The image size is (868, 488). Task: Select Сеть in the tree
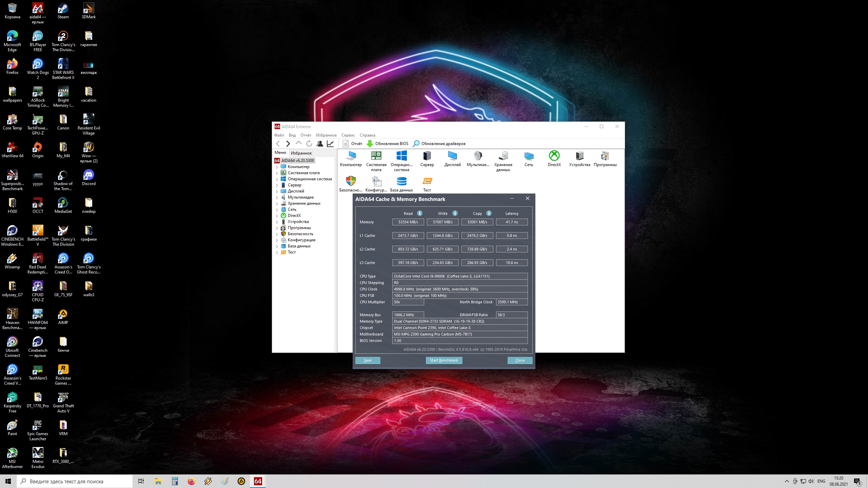click(292, 209)
